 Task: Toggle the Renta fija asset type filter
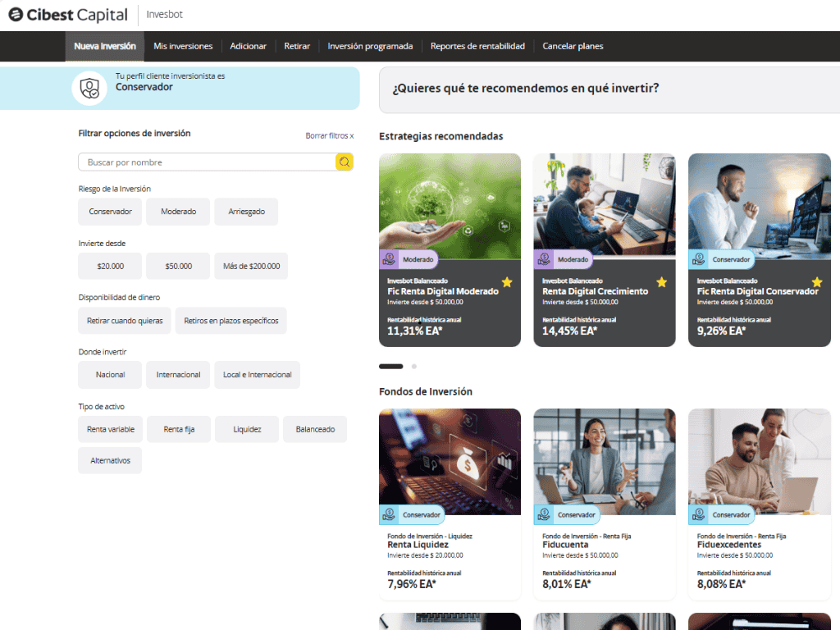click(x=178, y=428)
